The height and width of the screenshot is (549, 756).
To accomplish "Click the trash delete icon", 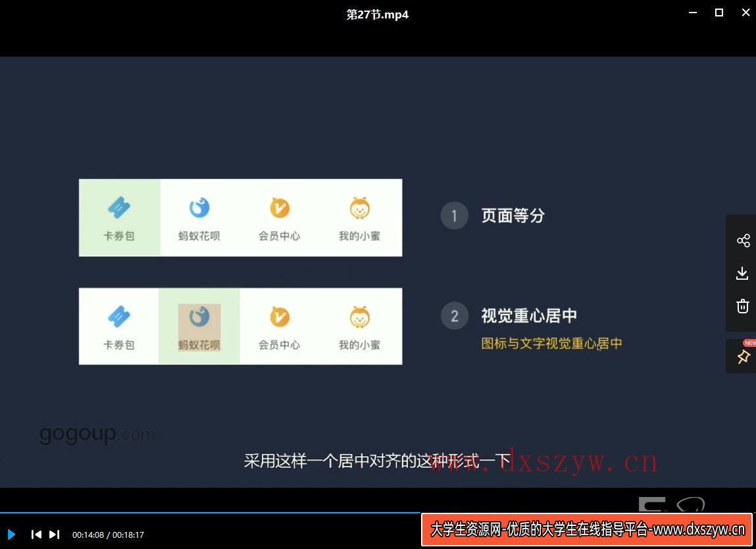I will pos(742,306).
